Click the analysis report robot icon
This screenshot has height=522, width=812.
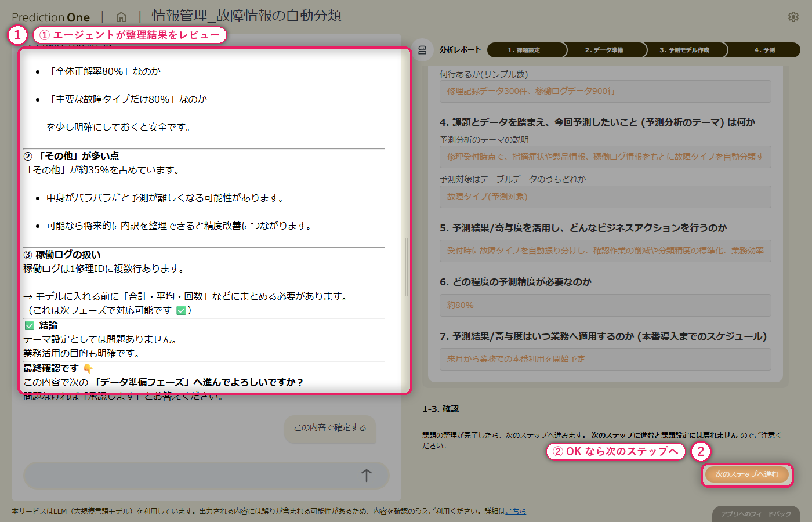coord(422,50)
